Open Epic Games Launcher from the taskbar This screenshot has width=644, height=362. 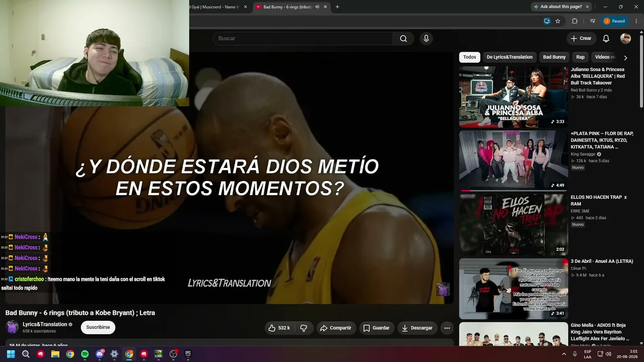pos(188,354)
